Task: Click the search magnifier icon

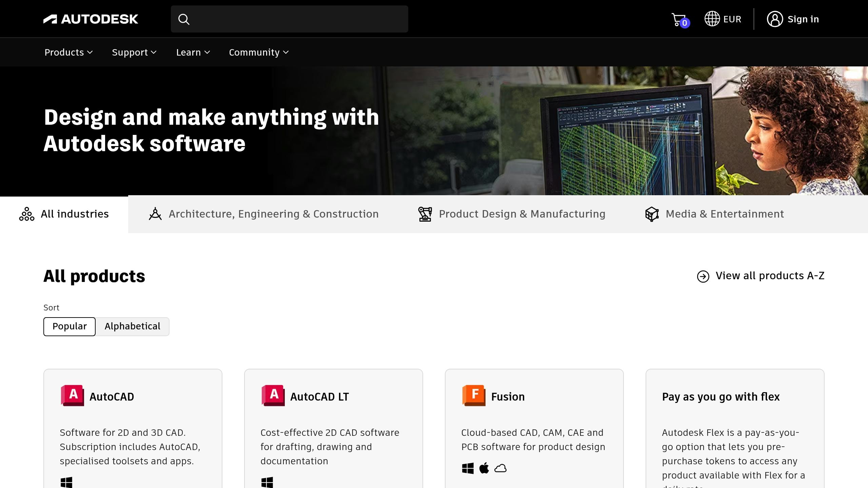Action: tap(184, 19)
